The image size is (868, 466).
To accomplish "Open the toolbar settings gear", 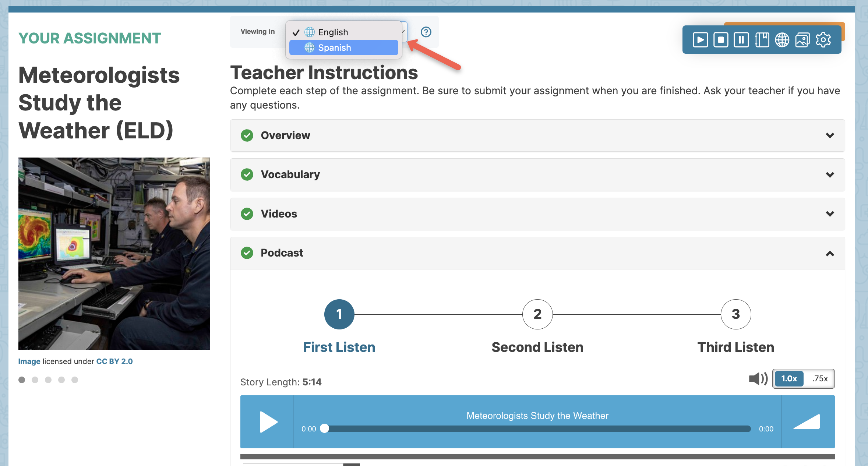I will [823, 40].
